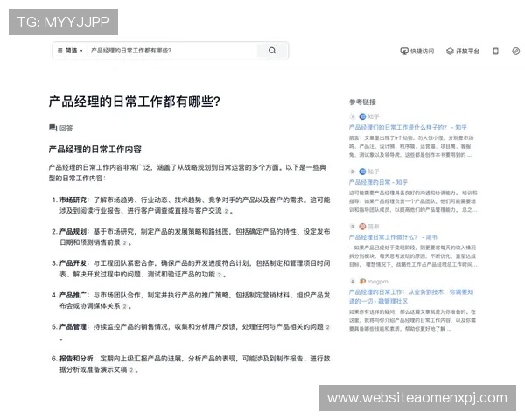The height and width of the screenshot is (420, 525).
Task: Open link 产品经理的日常 - 知乎
Action: (378, 182)
